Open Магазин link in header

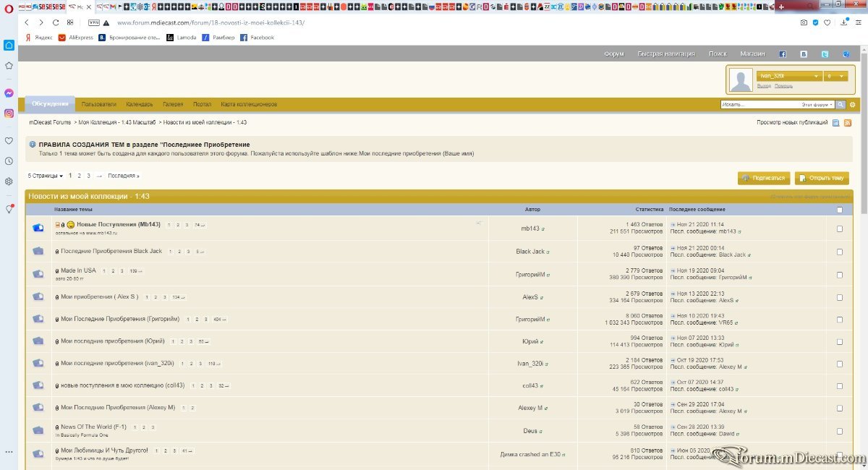click(752, 54)
